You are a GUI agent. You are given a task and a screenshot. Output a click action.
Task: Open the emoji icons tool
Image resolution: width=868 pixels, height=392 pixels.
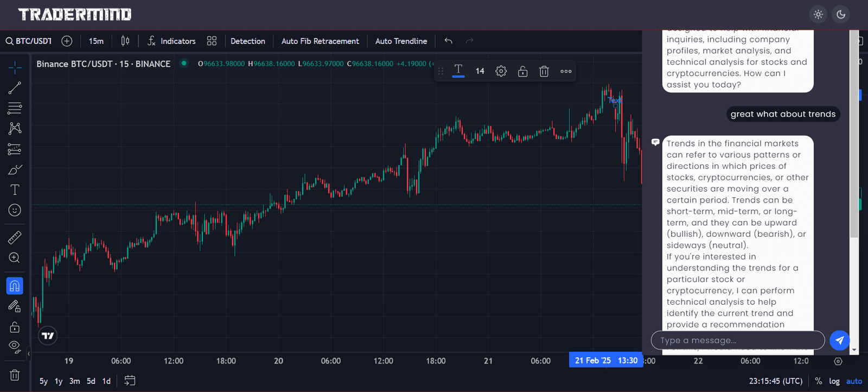pos(15,210)
